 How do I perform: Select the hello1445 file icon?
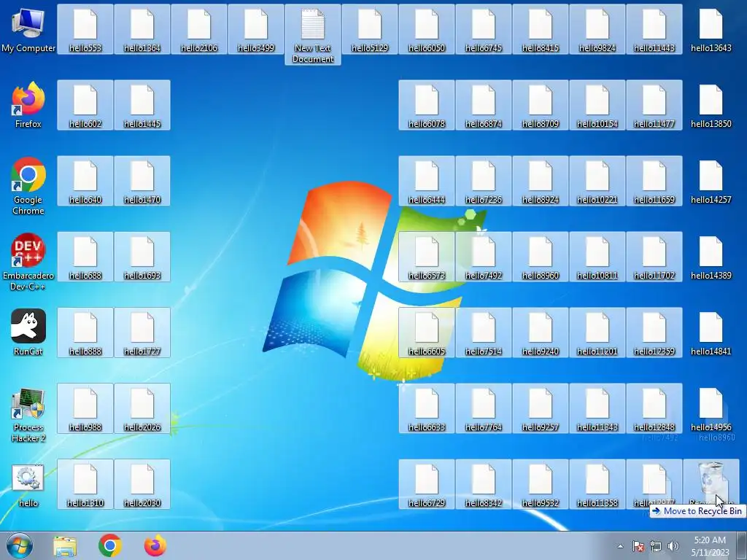tap(142, 105)
